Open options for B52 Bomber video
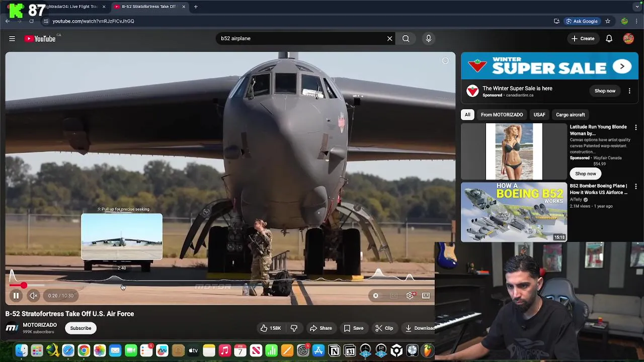The image size is (644, 362). [x=636, y=187]
